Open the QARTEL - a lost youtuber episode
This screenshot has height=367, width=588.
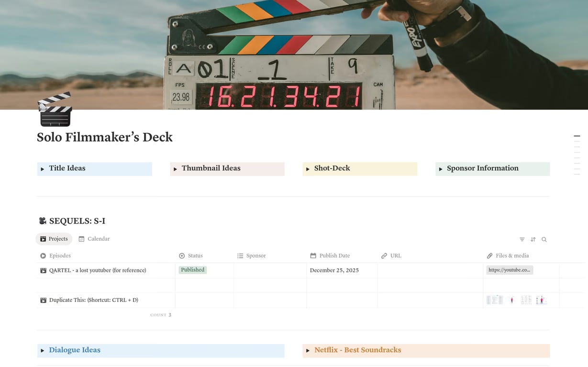click(x=98, y=270)
